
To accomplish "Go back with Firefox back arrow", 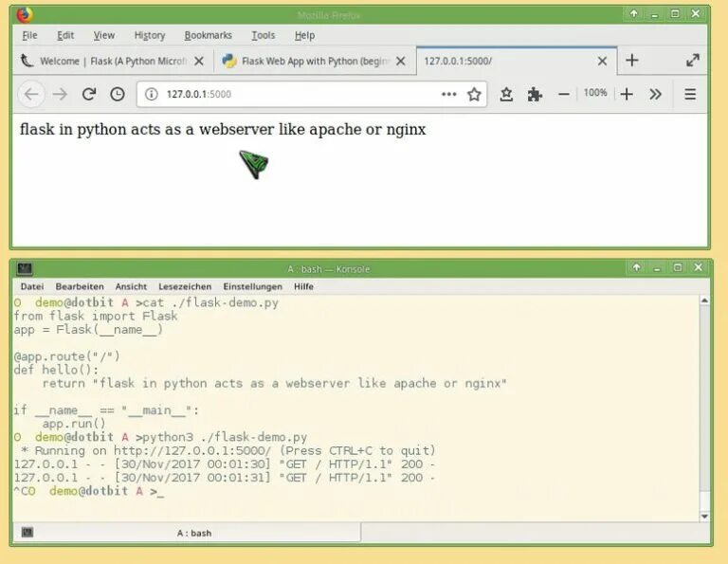I will point(31,94).
